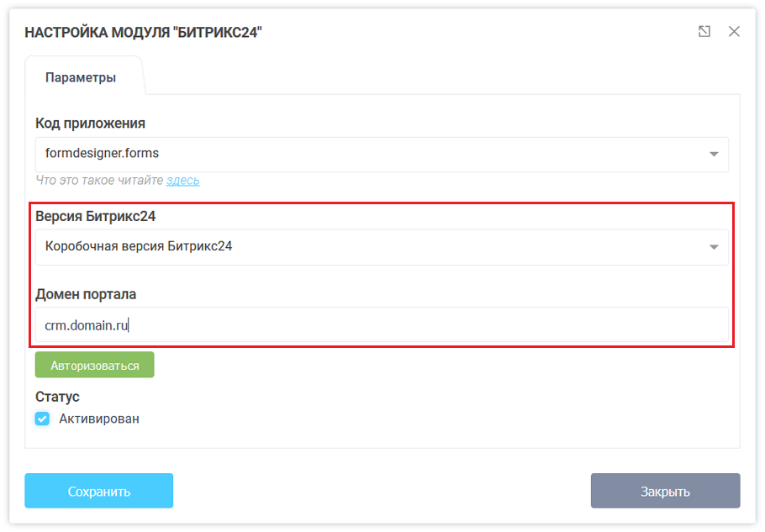Click the Домен портала field label
The image size is (765, 532).
tap(86, 294)
